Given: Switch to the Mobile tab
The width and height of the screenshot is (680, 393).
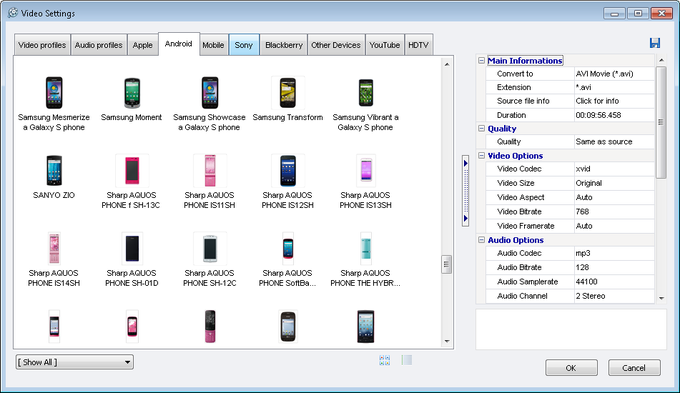Looking at the screenshot, I should (x=213, y=45).
